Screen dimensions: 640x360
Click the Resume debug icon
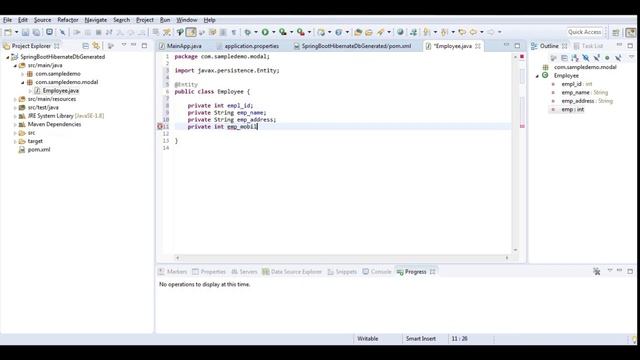76,32
